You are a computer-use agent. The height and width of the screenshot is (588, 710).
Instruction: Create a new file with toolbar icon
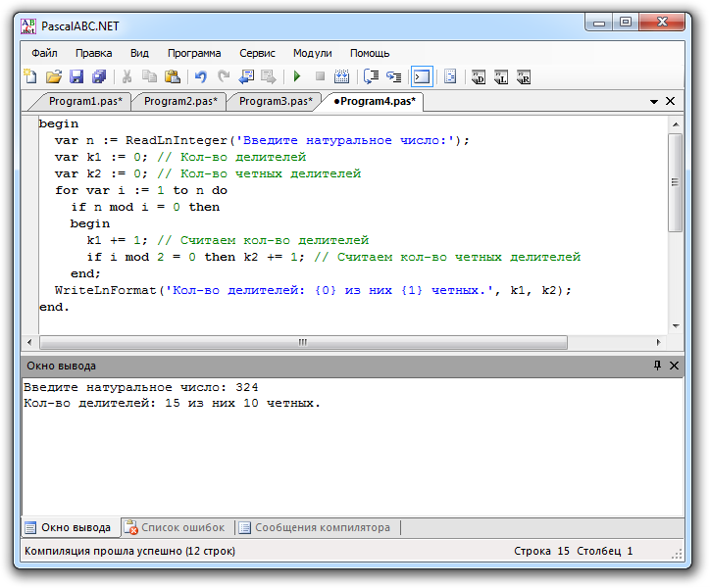[30, 76]
